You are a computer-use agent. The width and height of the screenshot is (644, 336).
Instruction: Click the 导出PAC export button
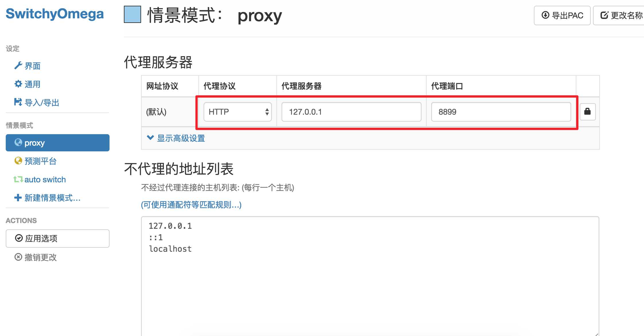pyautogui.click(x=562, y=15)
